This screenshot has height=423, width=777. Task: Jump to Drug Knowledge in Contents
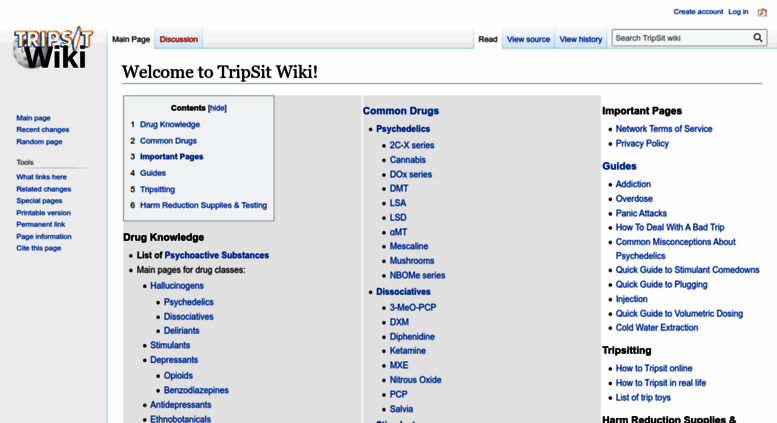pyautogui.click(x=169, y=124)
